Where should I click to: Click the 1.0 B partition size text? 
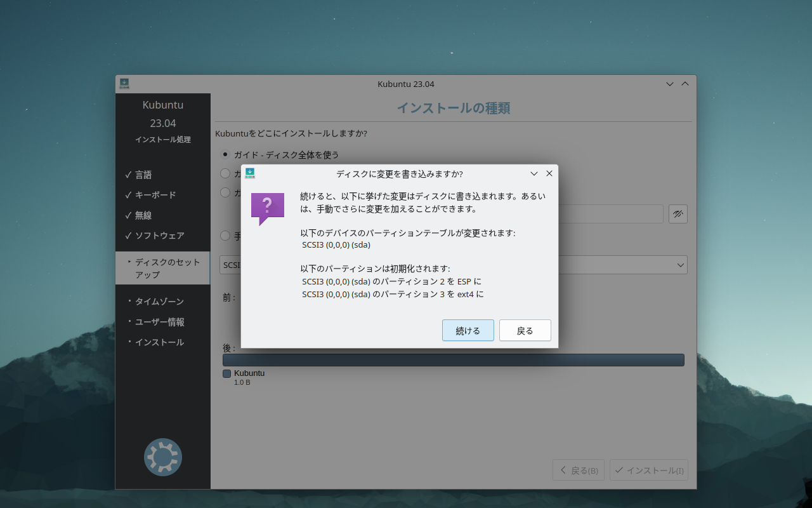[x=242, y=382]
